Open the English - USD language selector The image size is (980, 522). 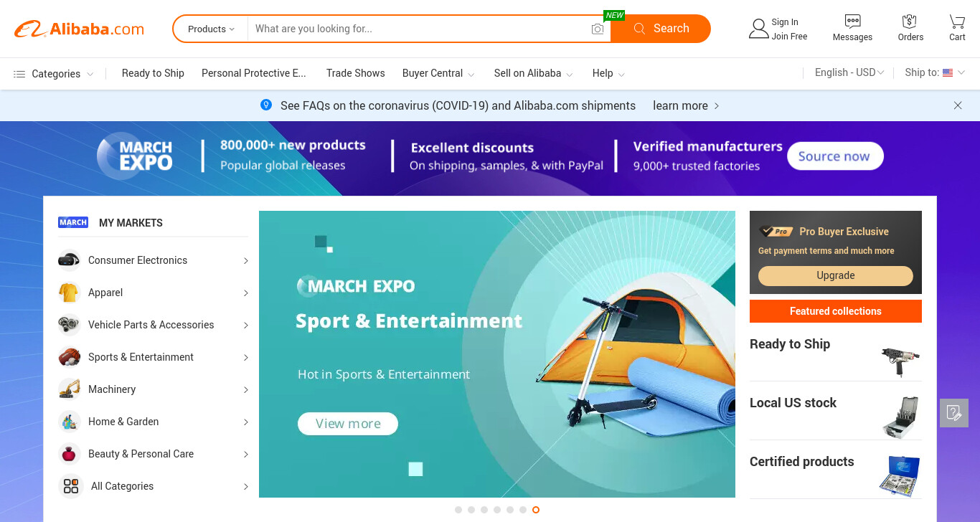[x=849, y=72]
